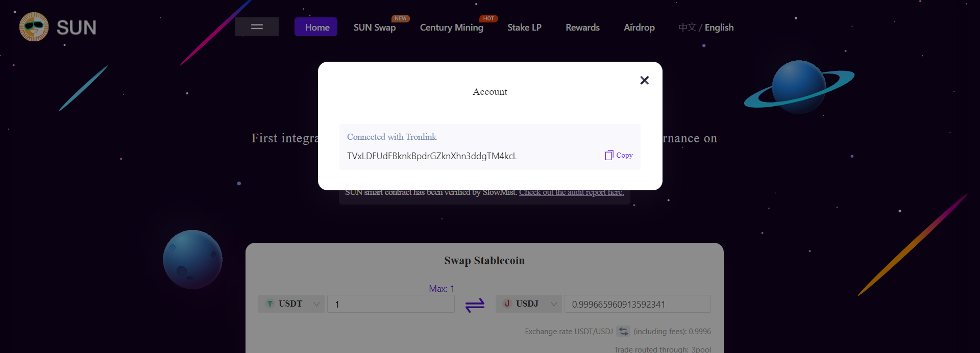Click the USDJ token icon
The height and width of the screenshot is (353, 980).
(507, 304)
